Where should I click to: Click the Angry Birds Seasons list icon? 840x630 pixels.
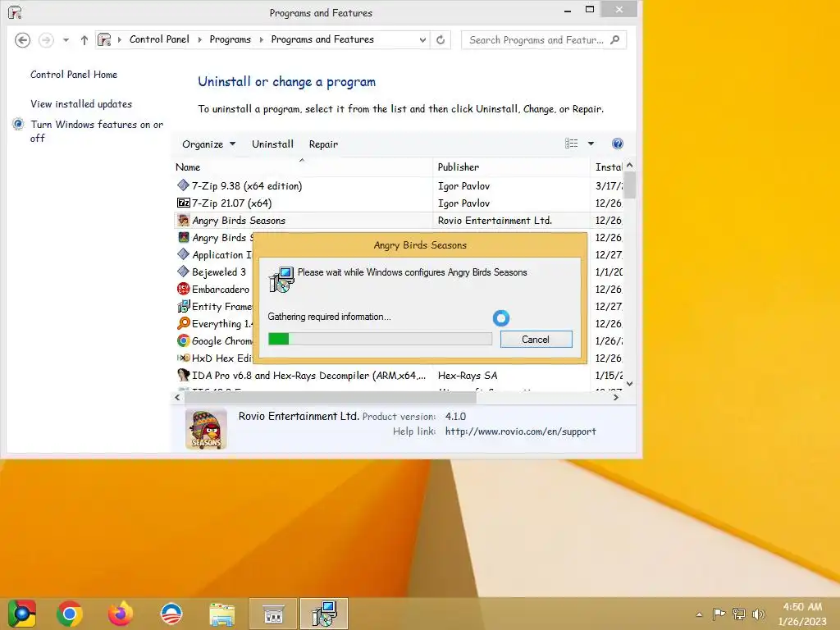(183, 220)
